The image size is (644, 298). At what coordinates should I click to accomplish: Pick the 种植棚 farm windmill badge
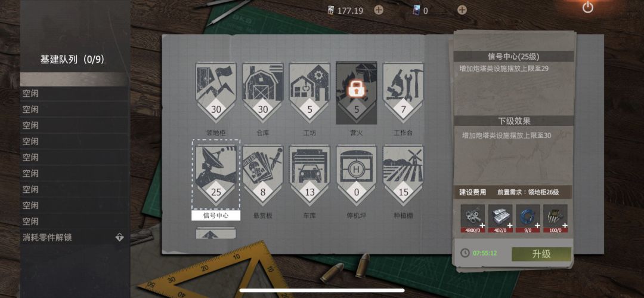click(403, 176)
